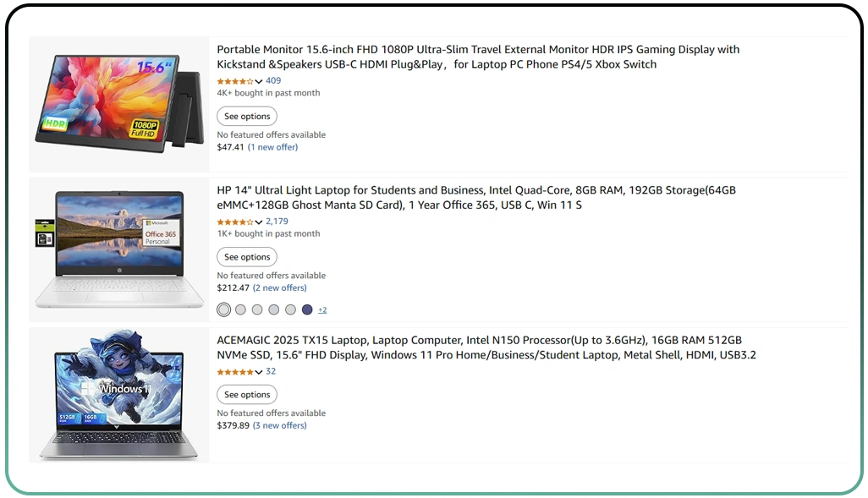Click the ACEMAGIC laptop product thumbnail
This screenshot has width=868, height=498.
click(x=118, y=394)
